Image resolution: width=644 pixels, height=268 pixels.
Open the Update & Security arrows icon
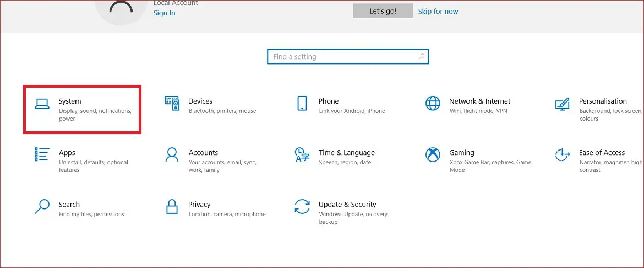point(302,207)
